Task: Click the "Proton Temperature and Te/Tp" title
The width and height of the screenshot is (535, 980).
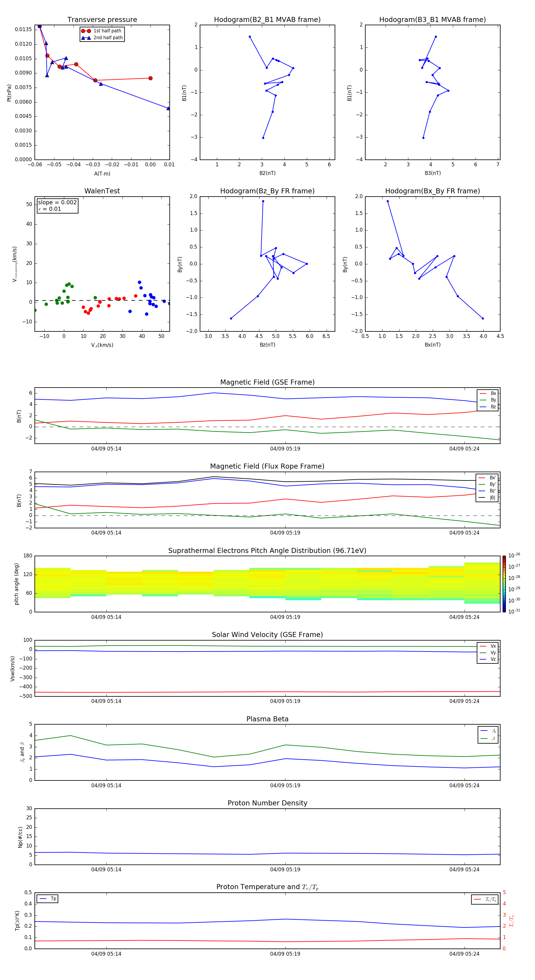Action: tap(267, 887)
